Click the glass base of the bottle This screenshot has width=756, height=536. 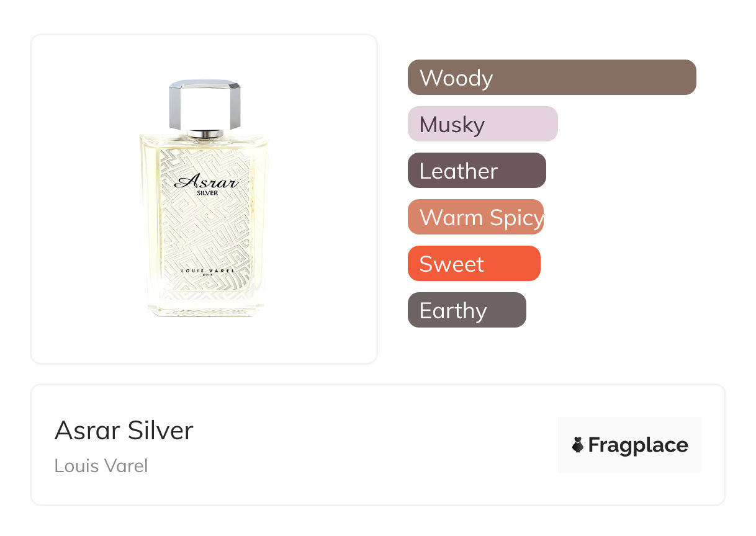206,308
